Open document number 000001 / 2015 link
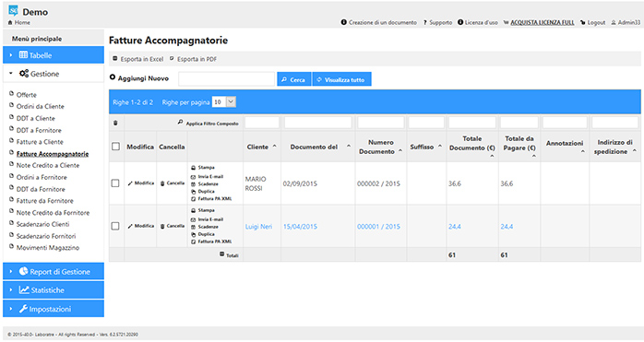Viewport: 644px width, 342px height. 378,226
